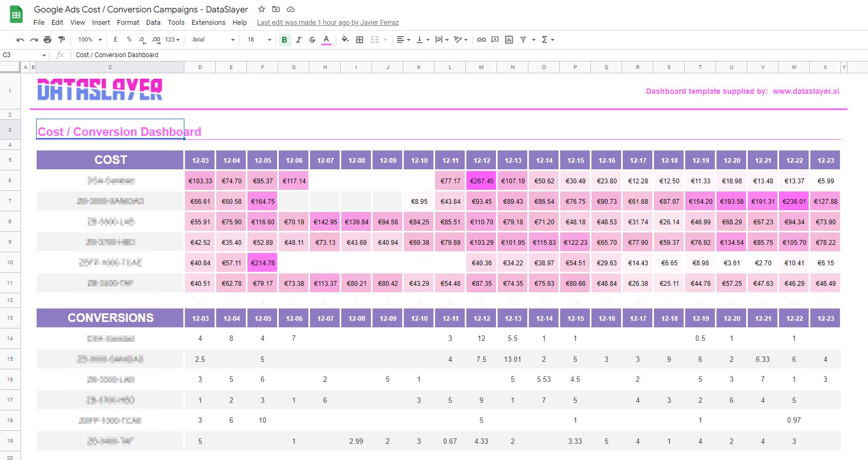Star this spreadsheet document

pyautogui.click(x=261, y=9)
